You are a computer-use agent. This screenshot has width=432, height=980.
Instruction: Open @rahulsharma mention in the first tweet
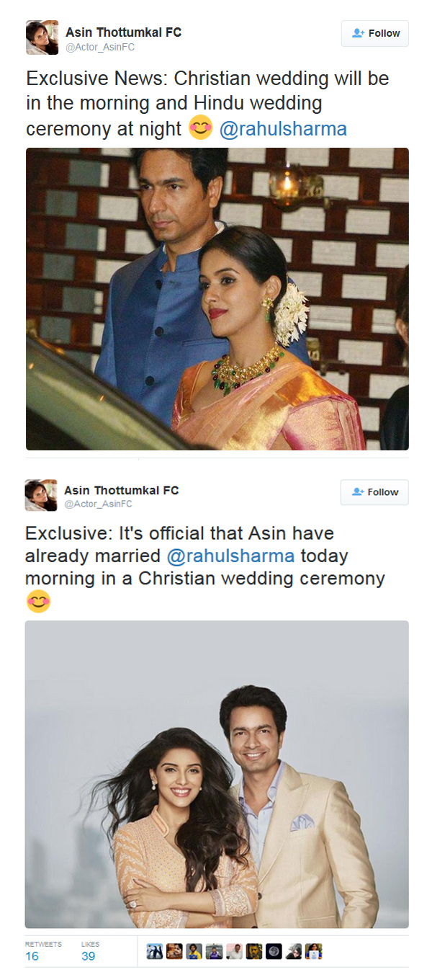(283, 129)
